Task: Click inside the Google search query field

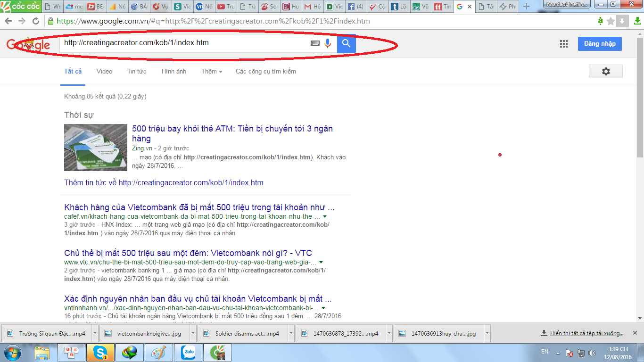Action: [x=184, y=43]
